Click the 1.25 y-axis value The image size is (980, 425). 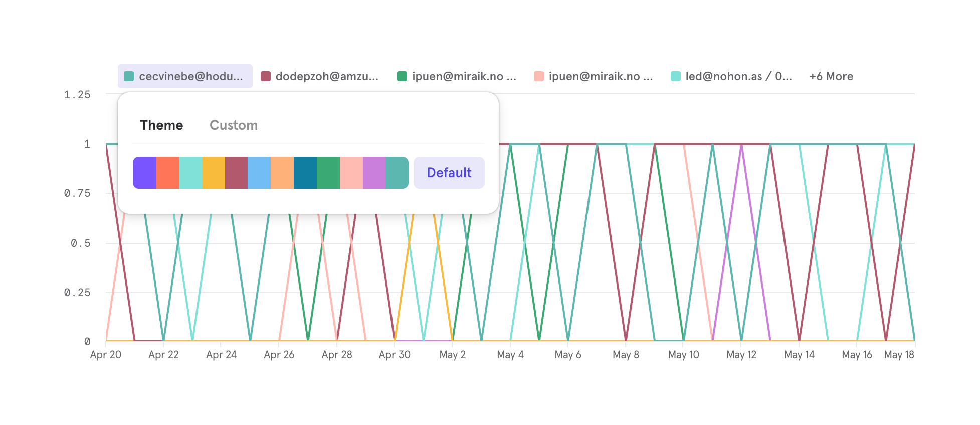point(77,95)
